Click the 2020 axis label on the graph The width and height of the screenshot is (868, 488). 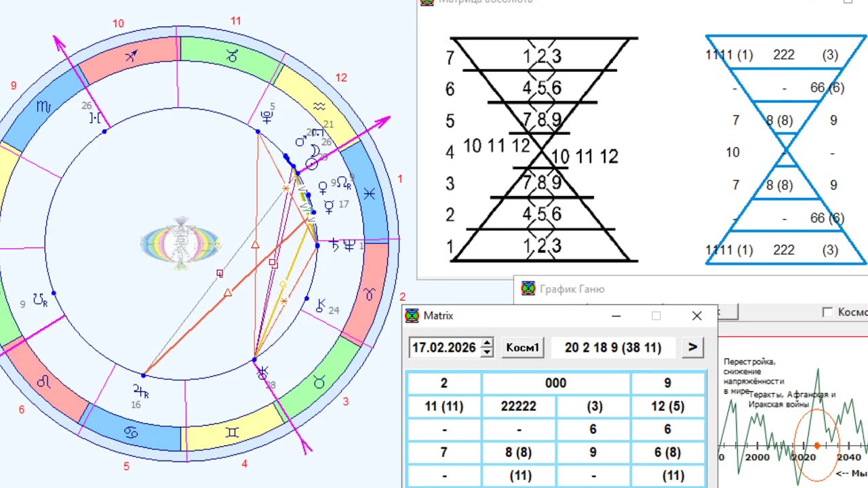point(804,457)
